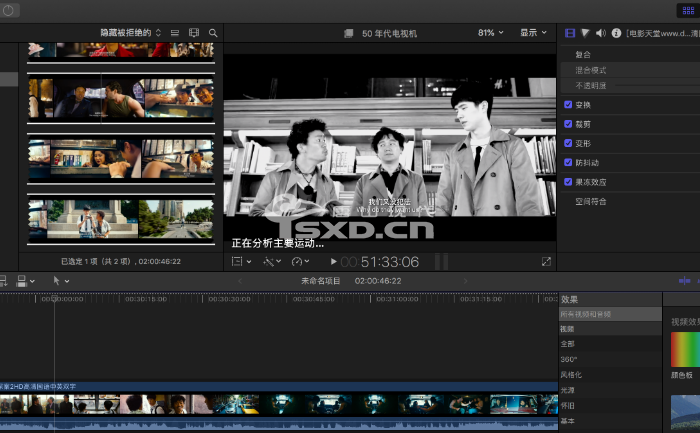Disable the 防抖动 (Stabilization) checkbox
This screenshot has height=433, width=700.
click(x=568, y=162)
